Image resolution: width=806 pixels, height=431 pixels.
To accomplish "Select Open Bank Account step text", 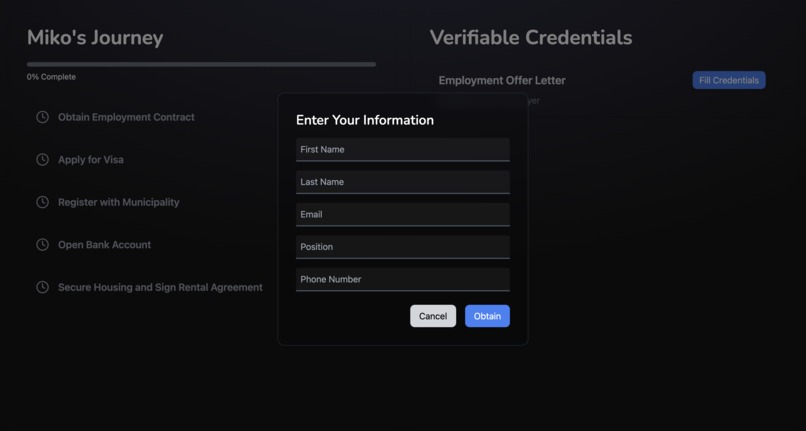I will pos(104,245).
